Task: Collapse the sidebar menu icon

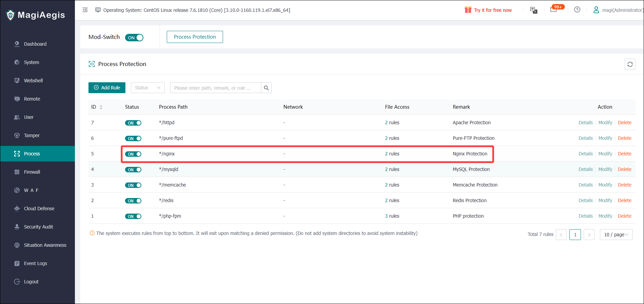Action: [x=85, y=10]
